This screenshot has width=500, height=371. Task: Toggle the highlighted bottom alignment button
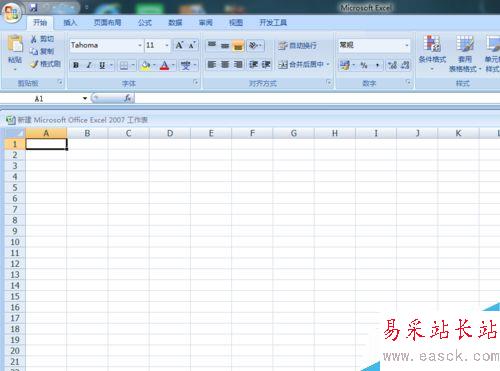[238, 46]
